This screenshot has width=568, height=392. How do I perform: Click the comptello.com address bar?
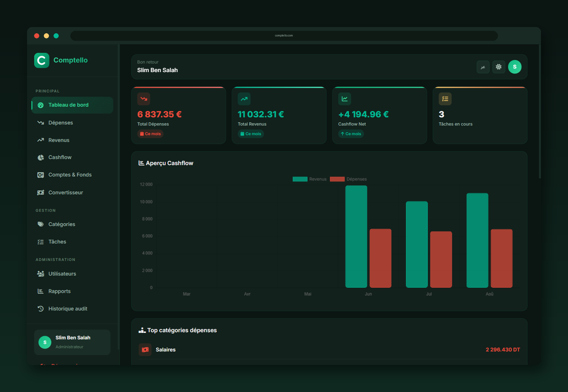(x=284, y=35)
